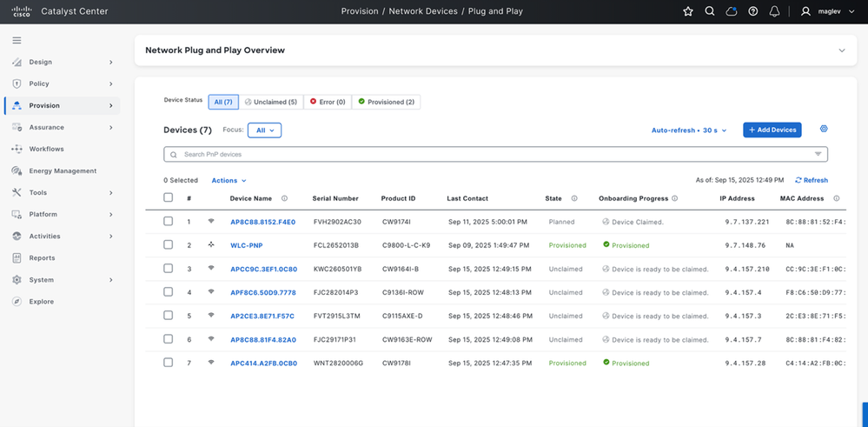Click the Energy Management icon
Image resolution: width=868 pixels, height=427 pixels.
coord(17,170)
